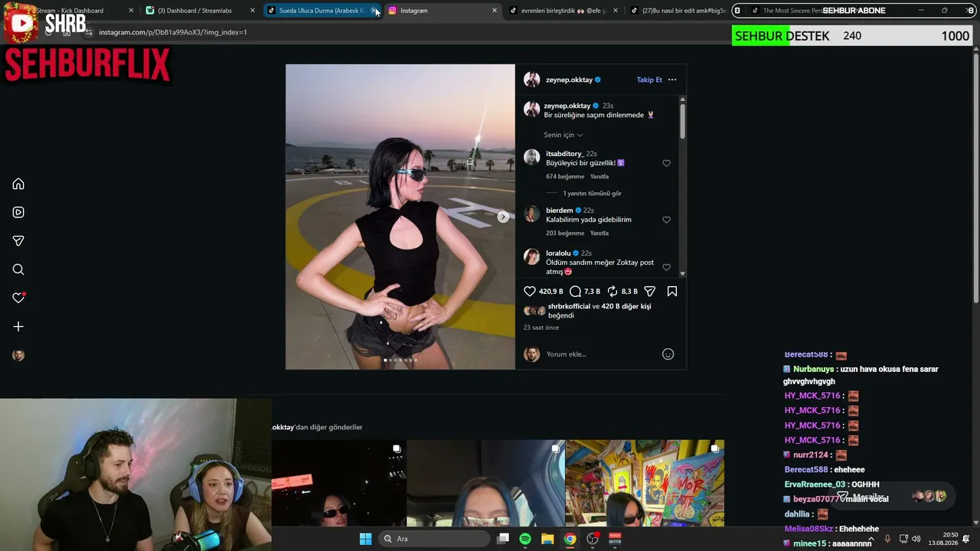Open Google Chrome from the taskbar

570,539
